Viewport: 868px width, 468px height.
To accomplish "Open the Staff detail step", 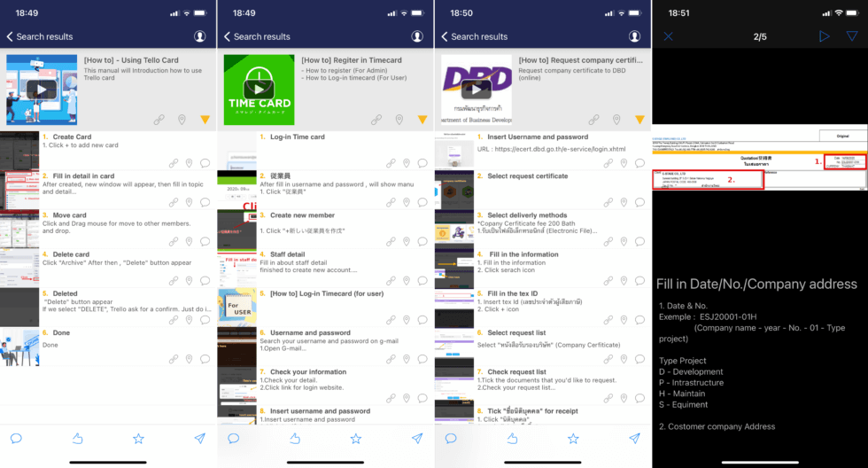I will [x=326, y=268].
